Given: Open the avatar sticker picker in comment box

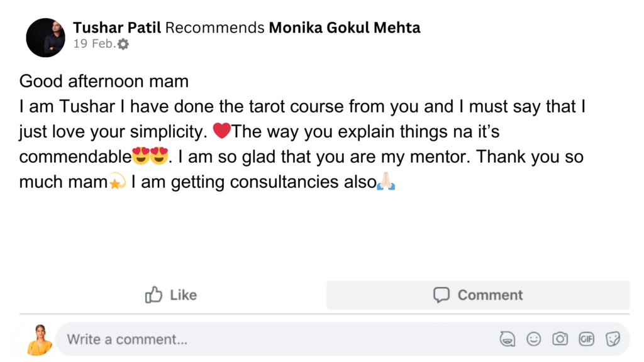Looking at the screenshot, I should (507, 339).
